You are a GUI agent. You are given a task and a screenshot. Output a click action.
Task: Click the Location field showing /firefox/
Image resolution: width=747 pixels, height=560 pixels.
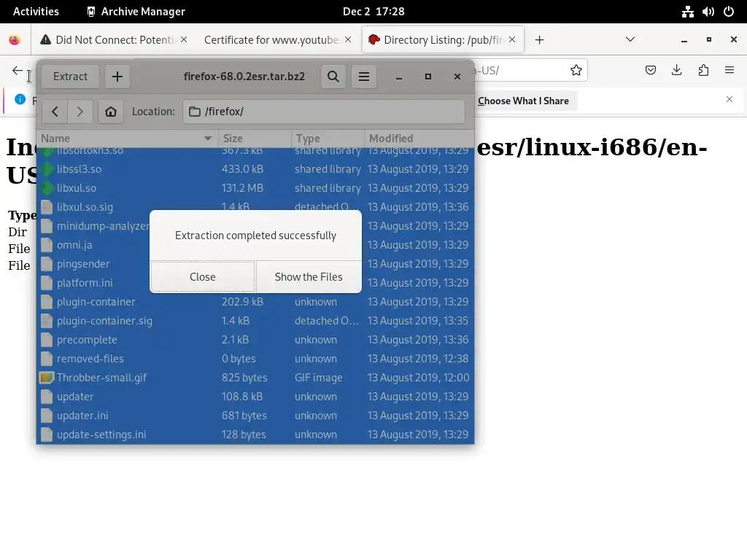coord(323,112)
